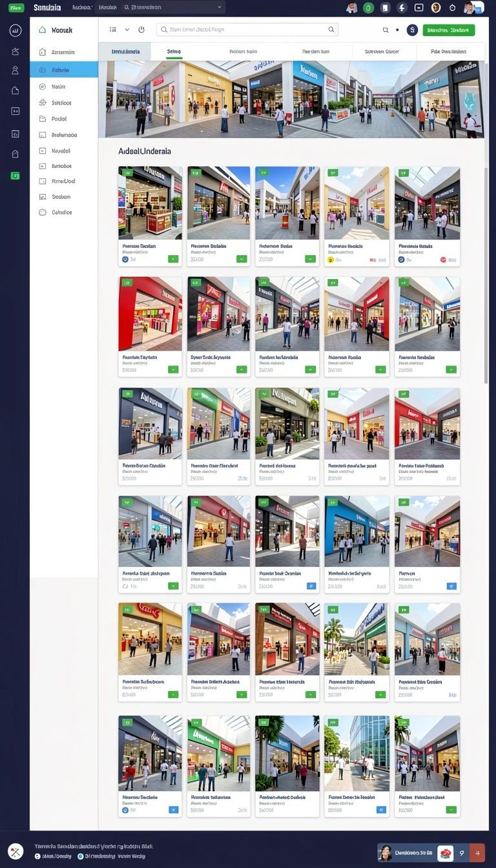
Task: Open user photo at far right of title bar
Action: 473,8
